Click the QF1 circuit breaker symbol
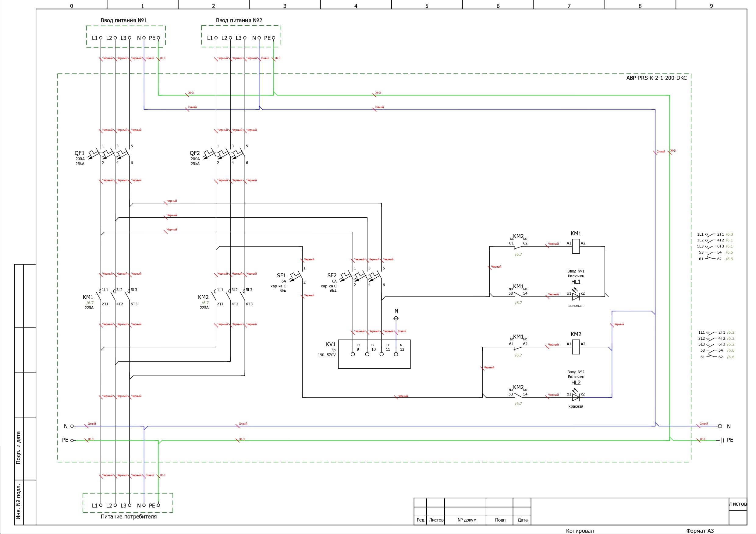756x534 pixels. (109, 154)
